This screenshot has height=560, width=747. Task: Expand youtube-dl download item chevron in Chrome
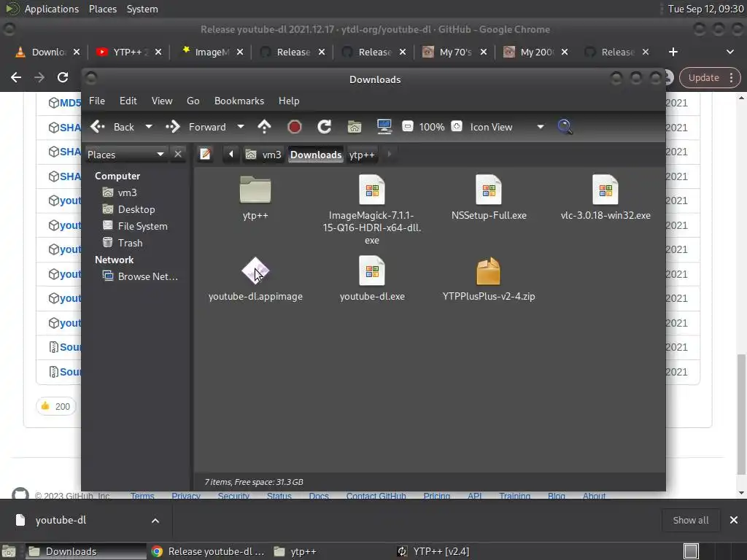coord(155,521)
